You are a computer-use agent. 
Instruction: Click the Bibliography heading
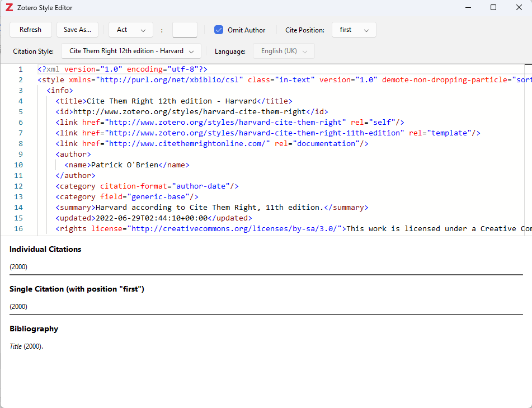[34, 329]
